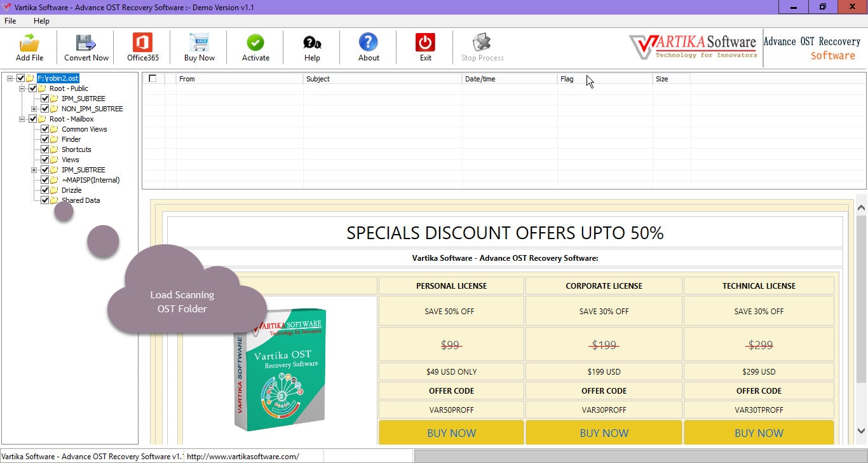Expand the IPM_SUBTREE node under Root - Mailbox
Screen dimensions: 868x463
(x=34, y=170)
